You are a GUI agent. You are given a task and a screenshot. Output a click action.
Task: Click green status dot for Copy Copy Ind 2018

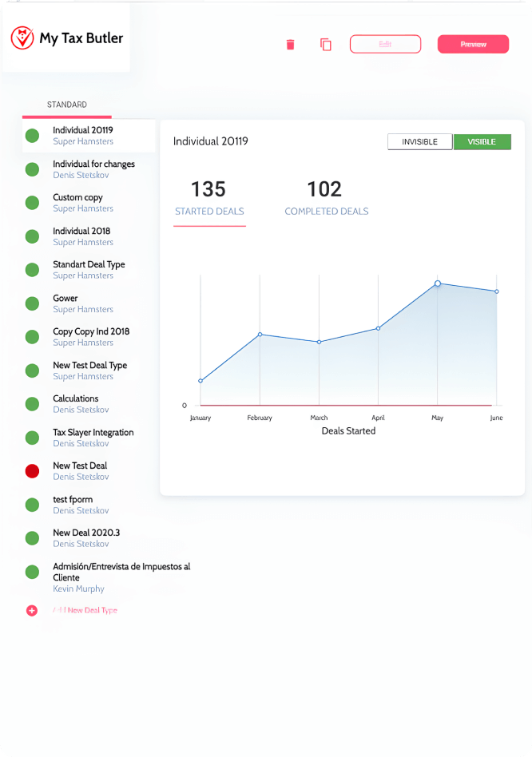point(32,337)
